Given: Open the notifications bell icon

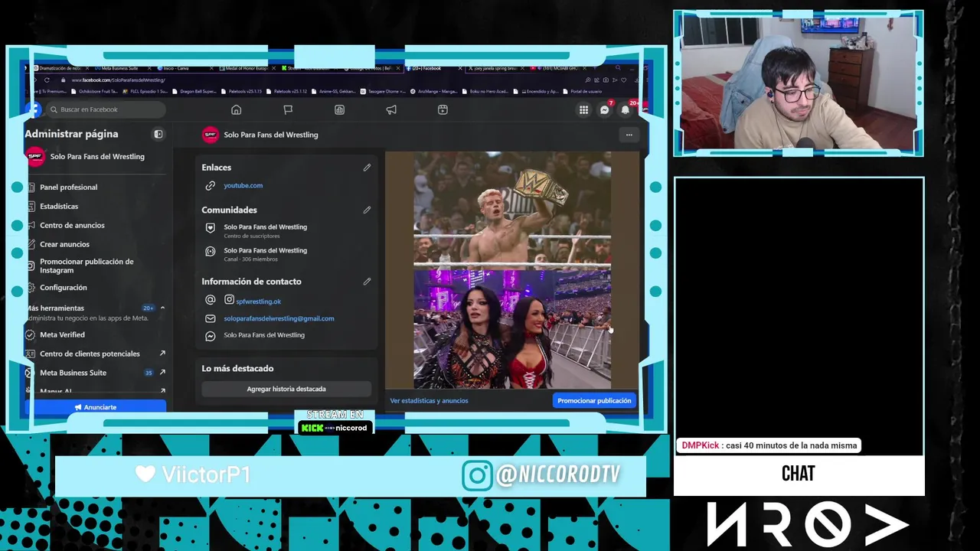Looking at the screenshot, I should pos(626,109).
